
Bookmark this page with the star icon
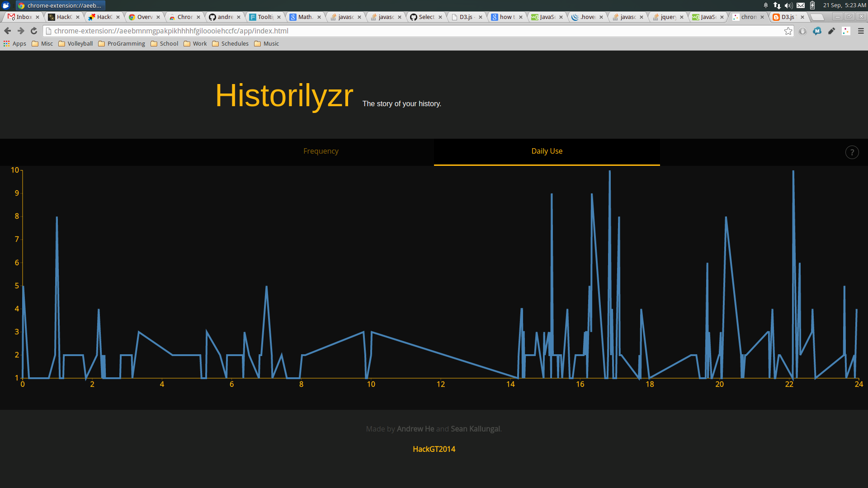click(x=788, y=31)
